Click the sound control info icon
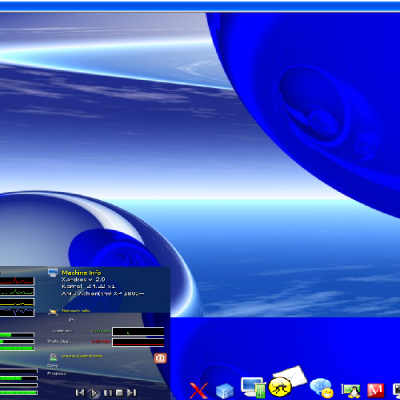 point(53,357)
